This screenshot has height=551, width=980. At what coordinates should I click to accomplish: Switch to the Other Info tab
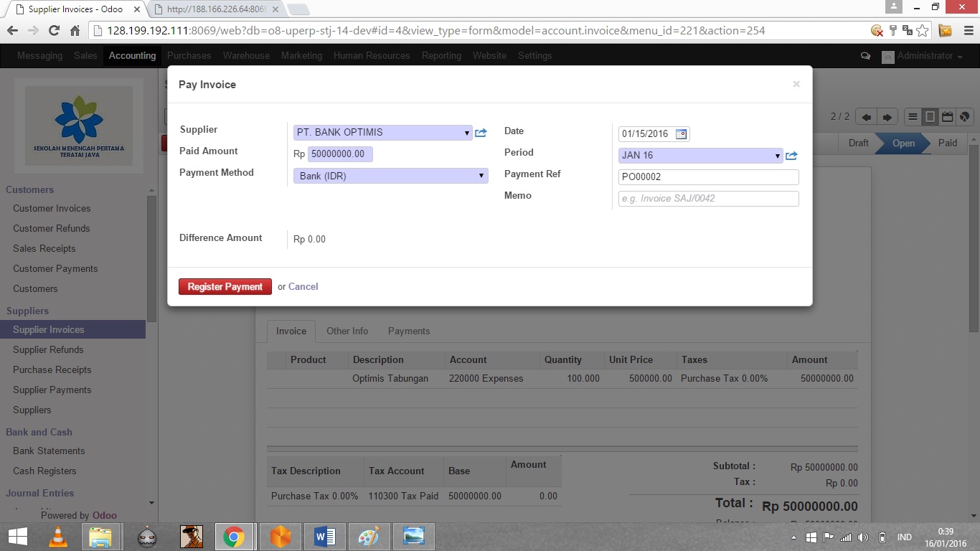tap(347, 331)
